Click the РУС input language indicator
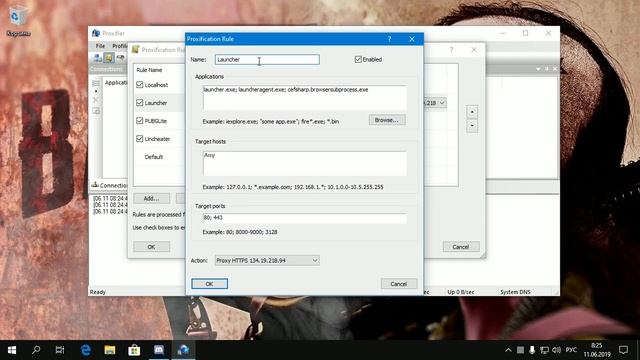 point(571,350)
